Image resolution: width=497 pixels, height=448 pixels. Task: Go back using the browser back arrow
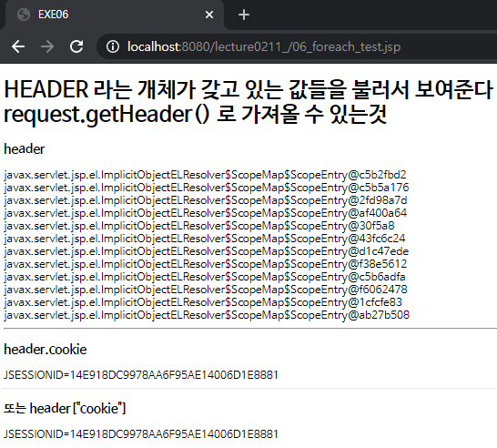click(18, 47)
